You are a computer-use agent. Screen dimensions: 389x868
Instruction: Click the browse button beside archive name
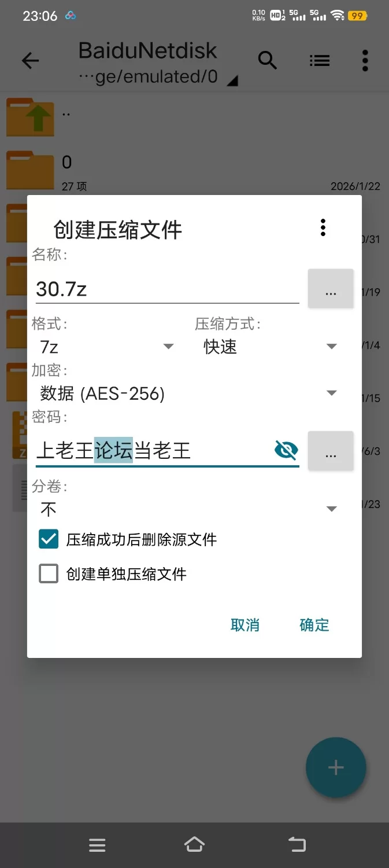331,288
